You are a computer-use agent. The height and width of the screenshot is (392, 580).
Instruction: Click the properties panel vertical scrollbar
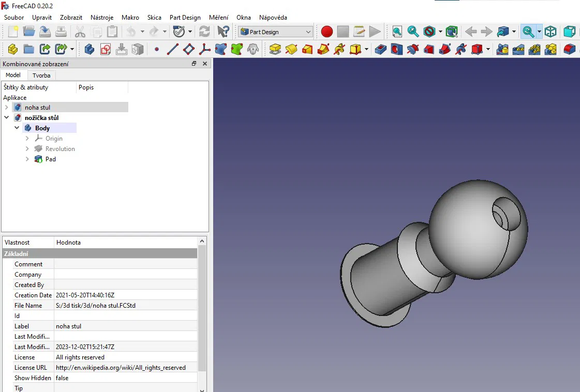coord(202,310)
